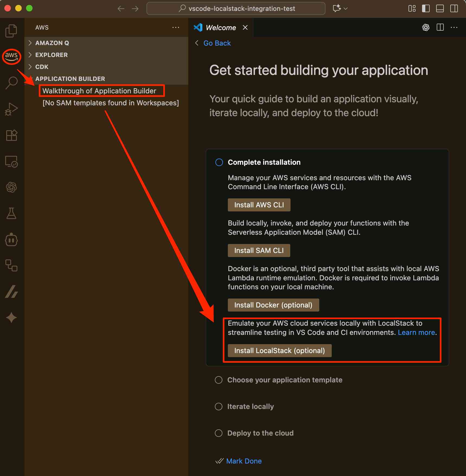Switch to the Welcome tab
The image size is (466, 476).
click(x=221, y=28)
